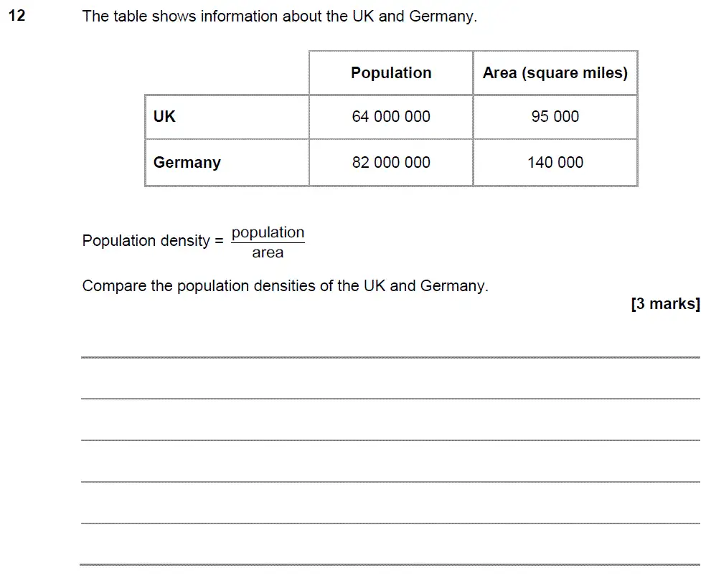The image size is (706, 588).
Task: Click the intro sentence about UK and Germany
Action: [279, 16]
